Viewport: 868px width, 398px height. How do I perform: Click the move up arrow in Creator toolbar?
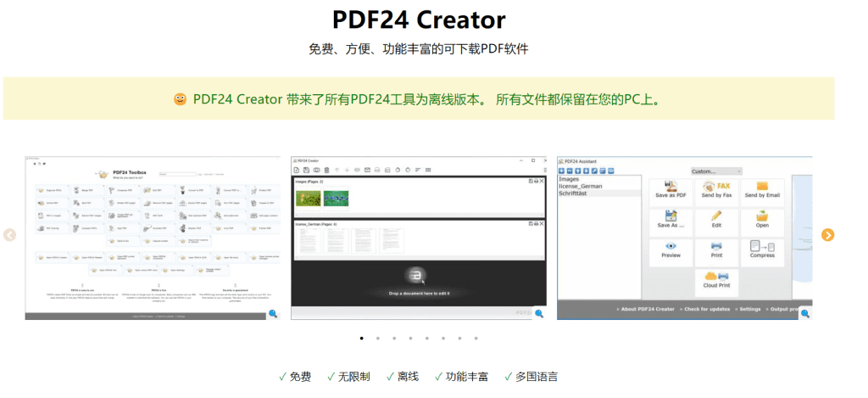[337, 170]
